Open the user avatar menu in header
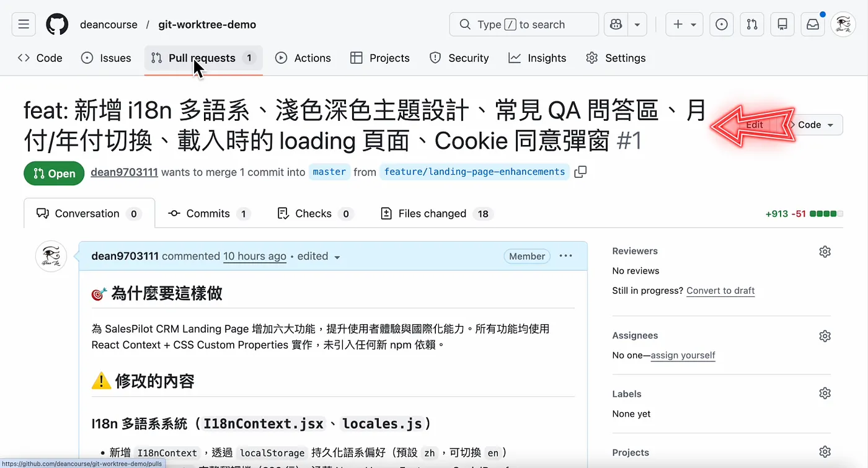868x468 pixels. point(843,24)
